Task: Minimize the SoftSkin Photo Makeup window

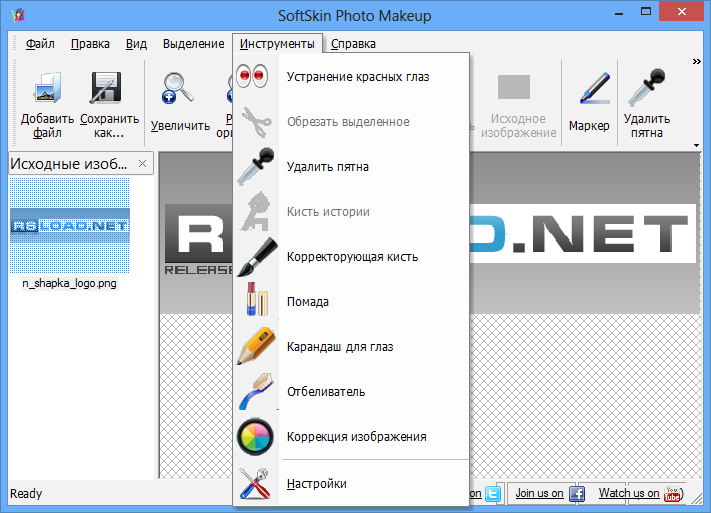Action: [x=618, y=13]
